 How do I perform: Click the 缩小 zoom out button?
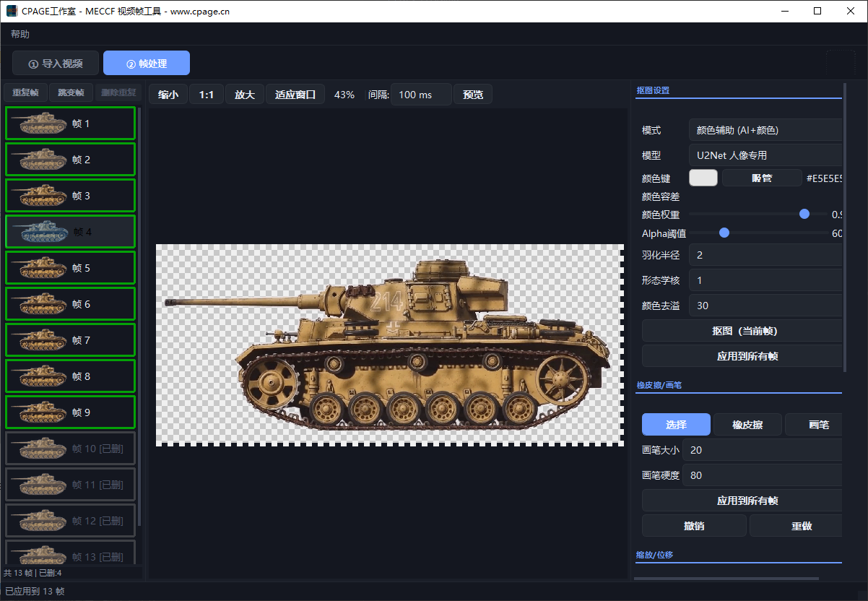pos(168,95)
